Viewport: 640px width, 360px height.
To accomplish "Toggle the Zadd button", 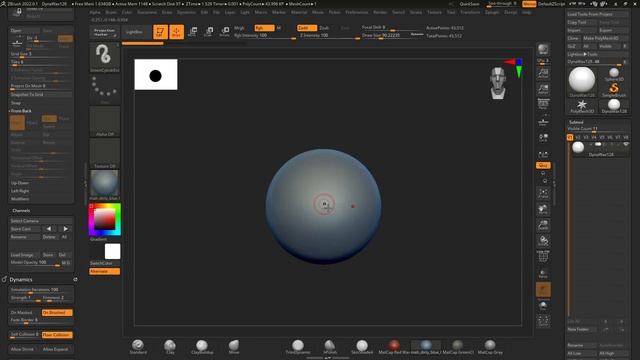I will click(307, 28).
